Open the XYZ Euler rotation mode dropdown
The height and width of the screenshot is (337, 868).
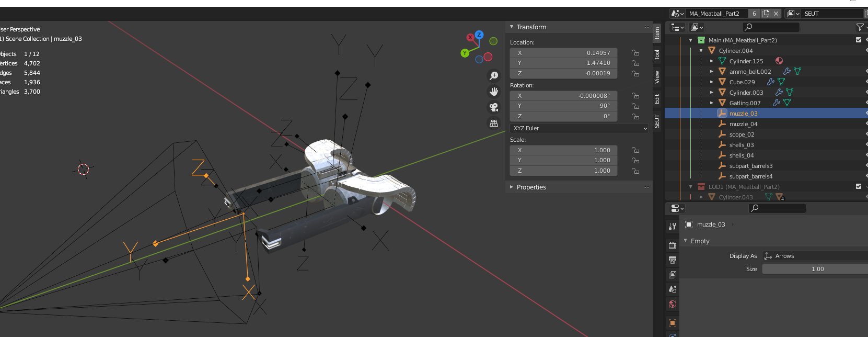coord(580,128)
